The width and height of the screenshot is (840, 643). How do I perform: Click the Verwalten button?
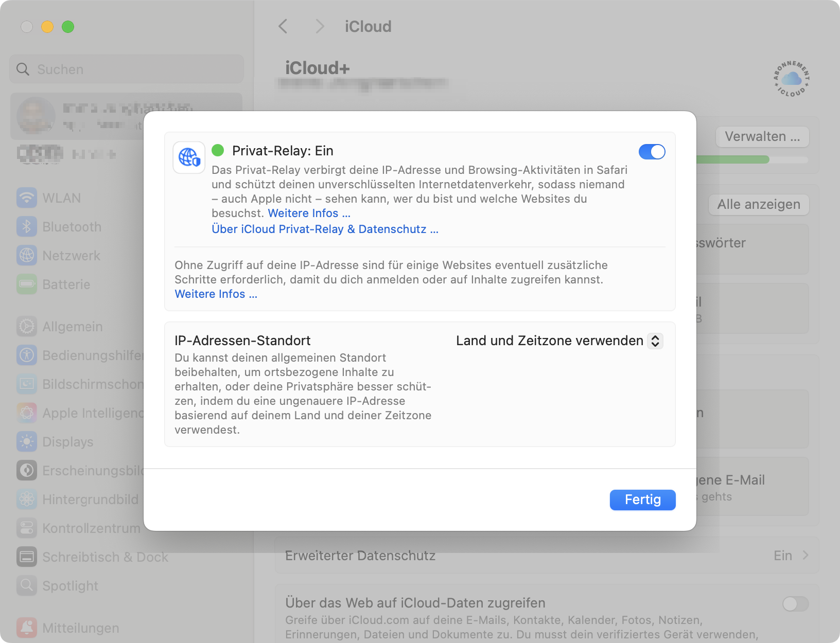click(x=762, y=136)
